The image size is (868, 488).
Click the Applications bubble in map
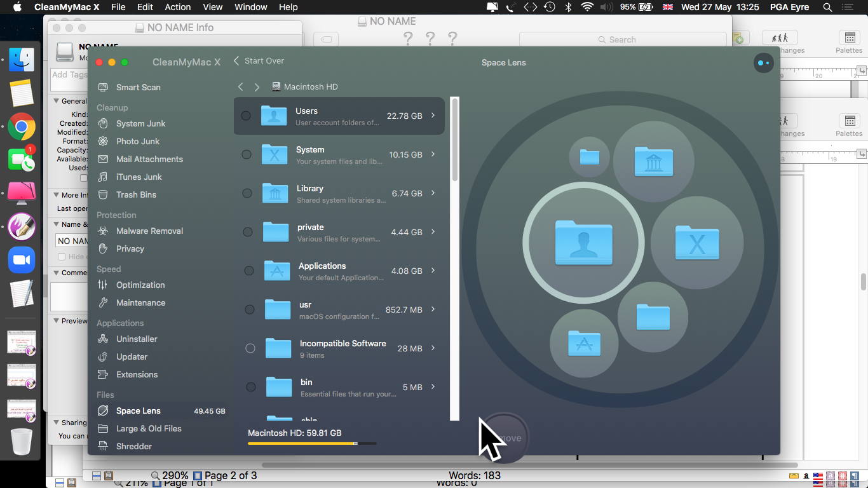[584, 343]
